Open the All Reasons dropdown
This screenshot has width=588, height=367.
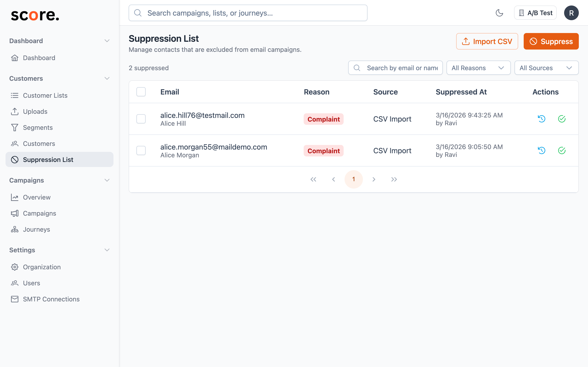(478, 68)
